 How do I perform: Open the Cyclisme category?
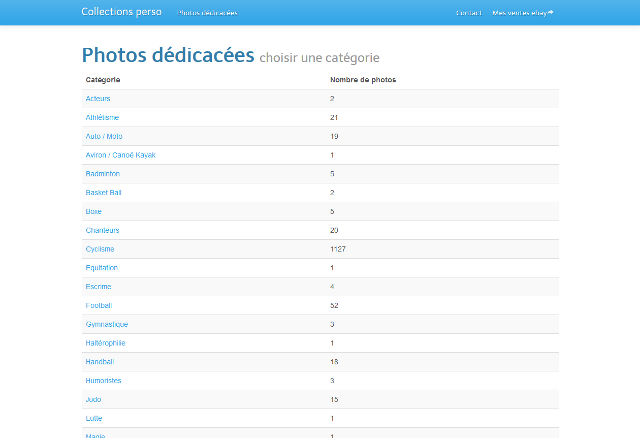coord(100,249)
